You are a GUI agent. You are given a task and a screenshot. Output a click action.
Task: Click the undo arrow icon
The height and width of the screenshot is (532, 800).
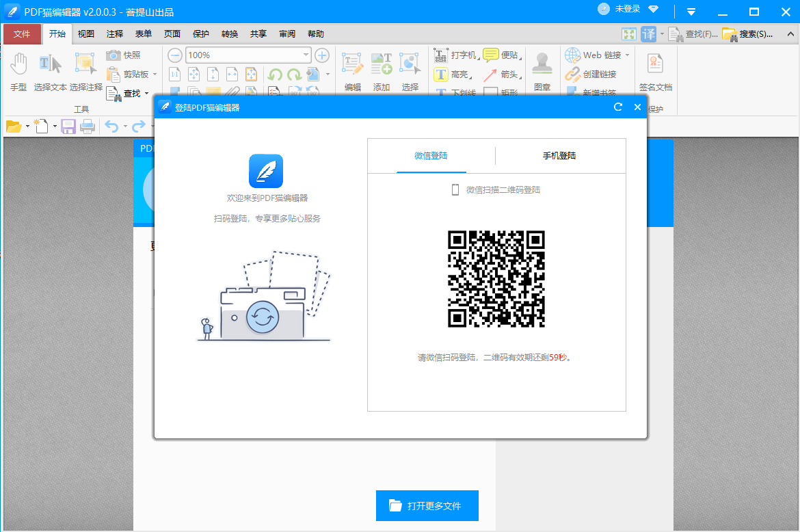point(111,126)
